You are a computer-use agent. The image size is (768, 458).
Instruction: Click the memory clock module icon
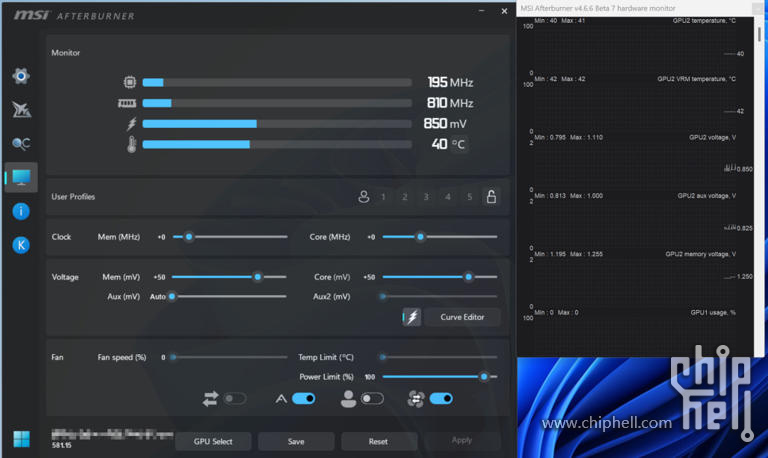point(127,103)
